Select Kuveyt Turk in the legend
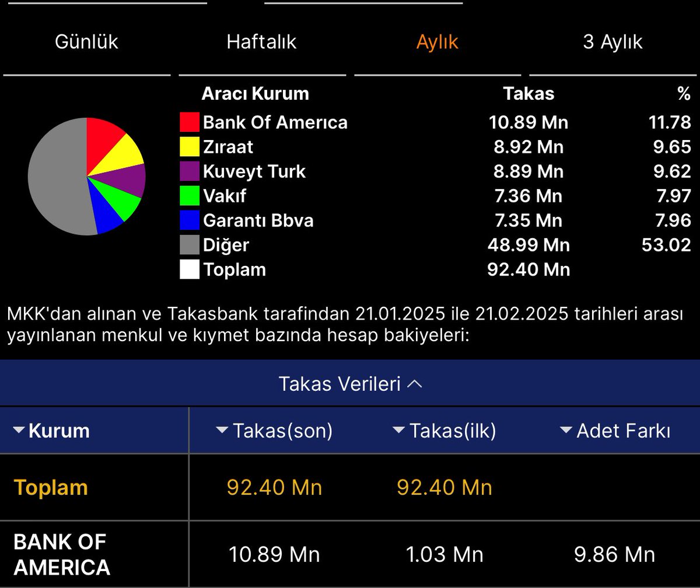700x588 pixels. [254, 171]
